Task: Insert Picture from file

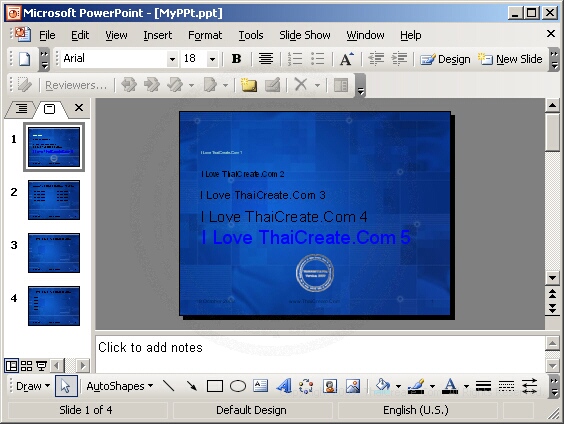Action: pos(353,386)
